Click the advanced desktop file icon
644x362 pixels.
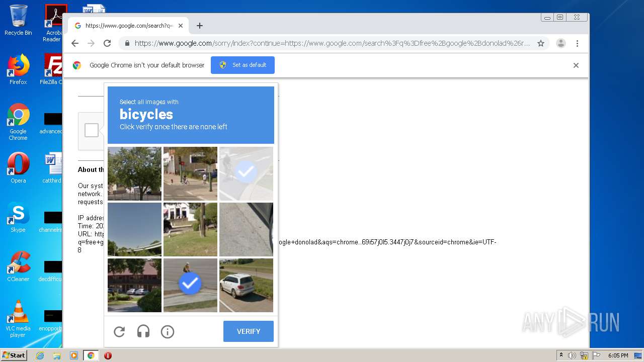click(x=52, y=124)
